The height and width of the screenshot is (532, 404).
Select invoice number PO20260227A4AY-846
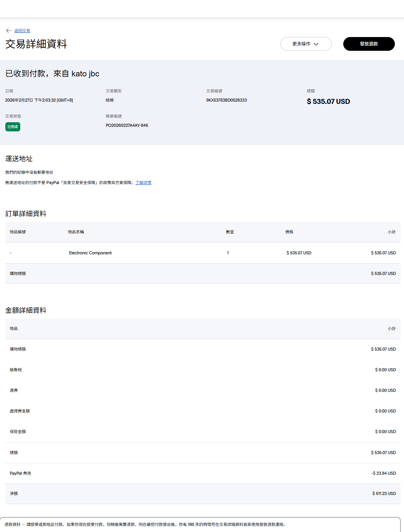127,125
